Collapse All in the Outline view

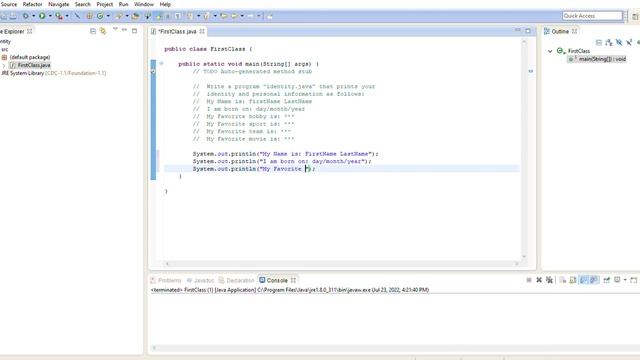click(x=599, y=42)
